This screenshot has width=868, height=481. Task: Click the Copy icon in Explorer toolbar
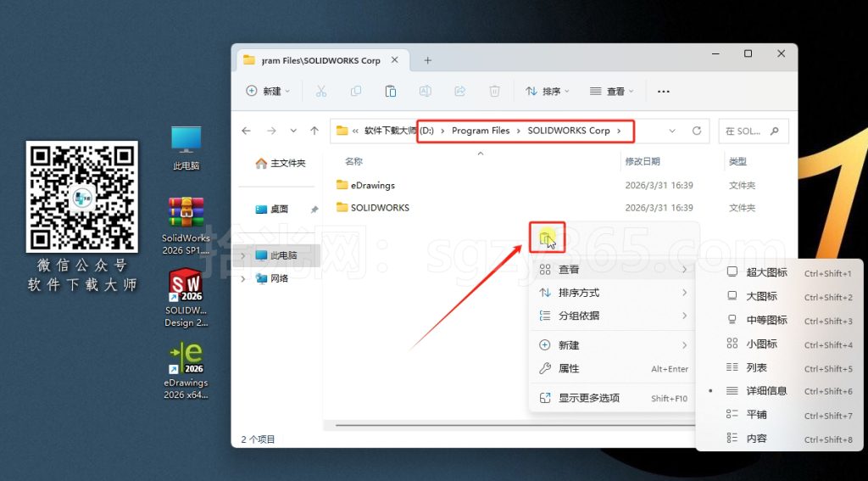tap(356, 92)
